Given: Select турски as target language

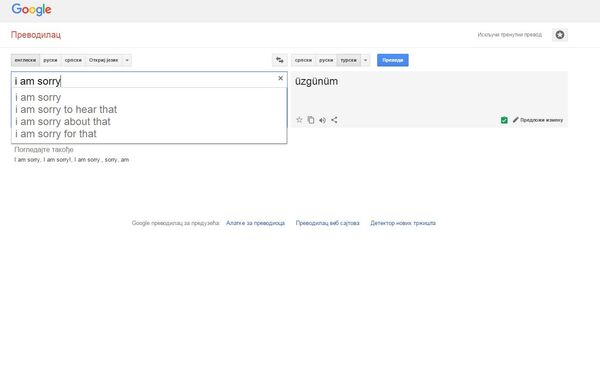Looking at the screenshot, I should [349, 60].
